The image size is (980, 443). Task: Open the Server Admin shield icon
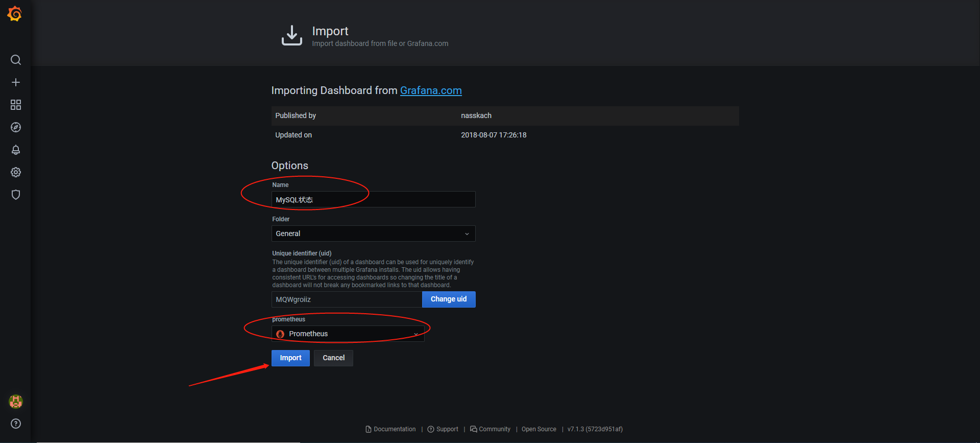point(16,195)
